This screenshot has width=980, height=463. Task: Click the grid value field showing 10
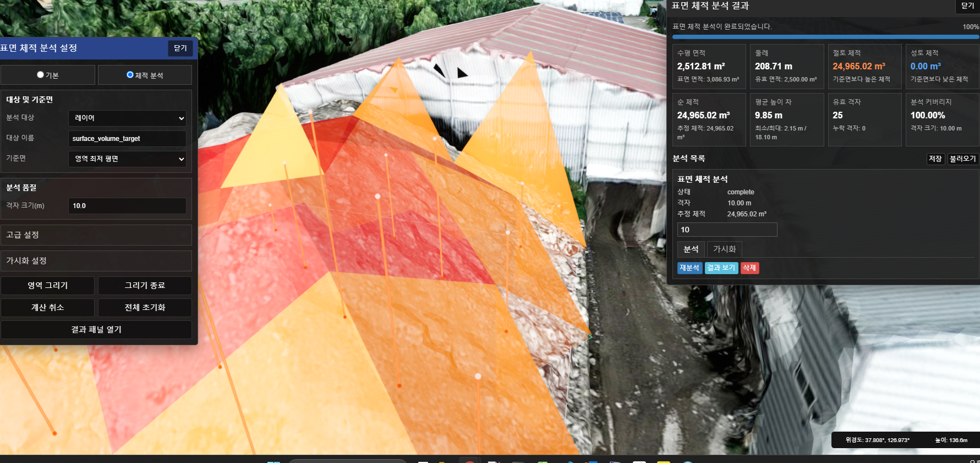(x=727, y=230)
